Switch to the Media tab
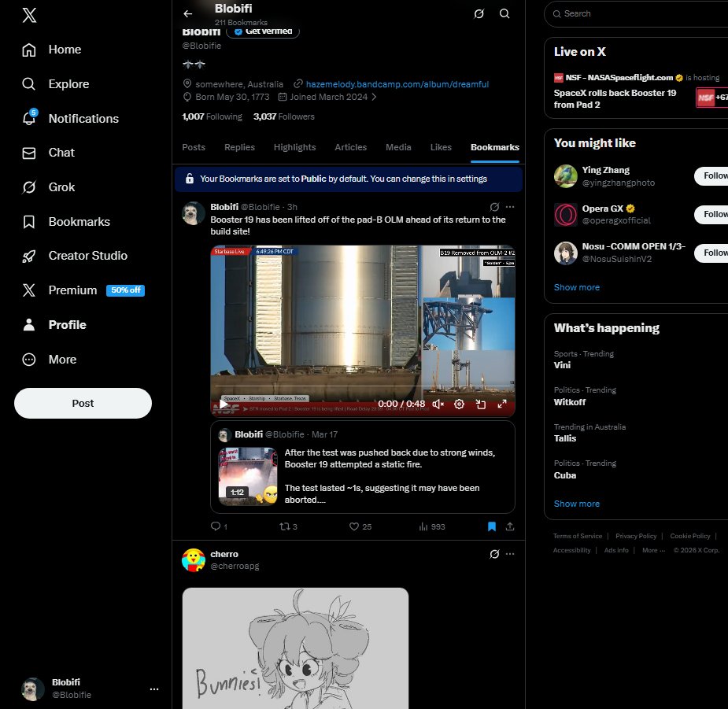728x709 pixels. (398, 147)
